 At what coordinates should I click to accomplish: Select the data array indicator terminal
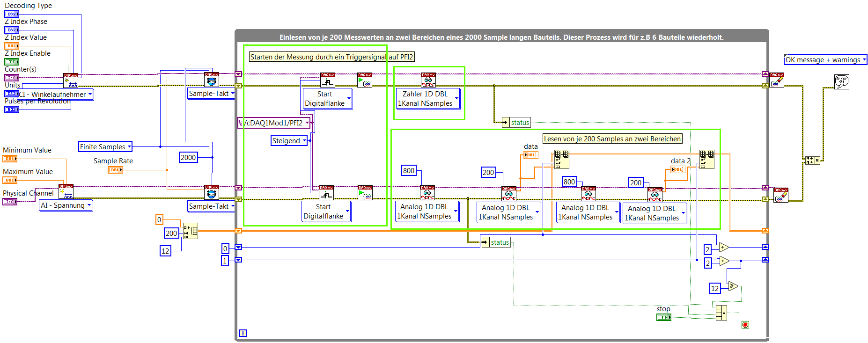531,155
